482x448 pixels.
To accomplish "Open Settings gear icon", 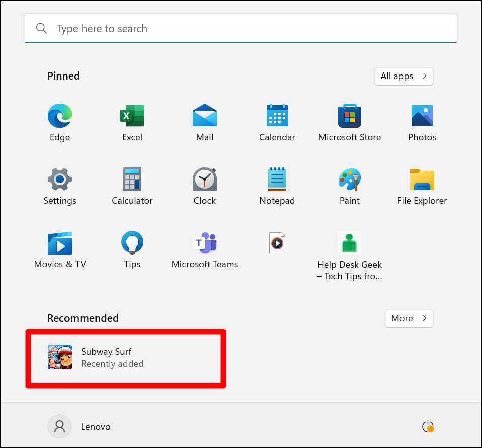I will tap(60, 179).
